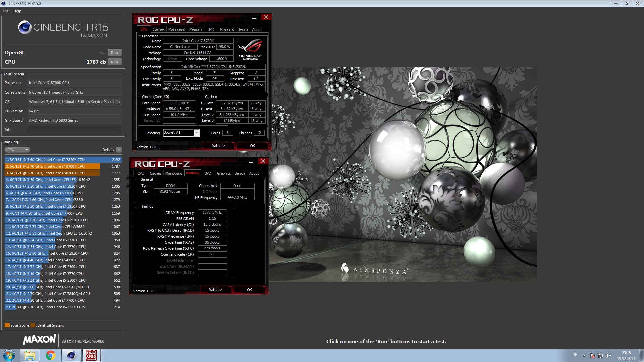Select ranking row 18 i7-3770 CPU
644x362 pixels.
[63, 274]
